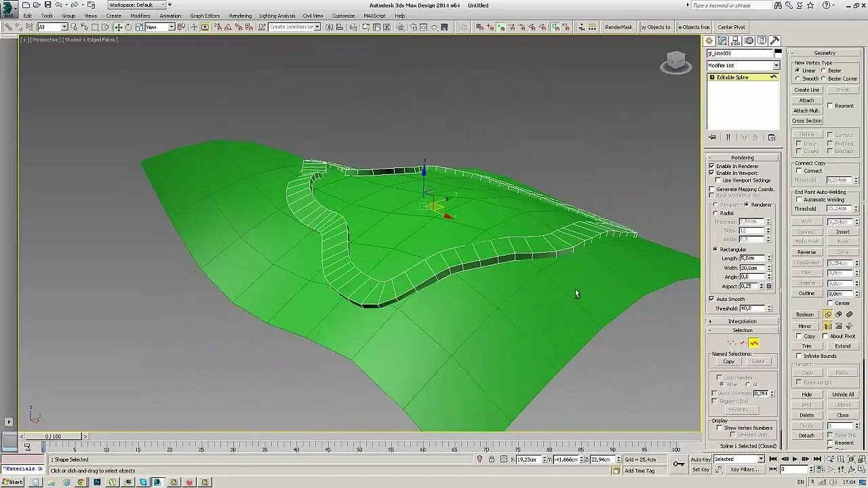Click the Save File icon in quick access
Image resolution: width=868 pixels, height=488 pixels.
tap(47, 5)
